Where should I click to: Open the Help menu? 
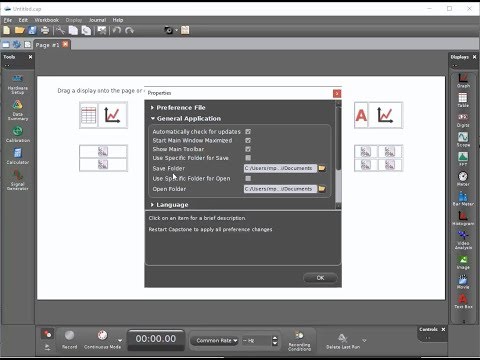pos(118,20)
